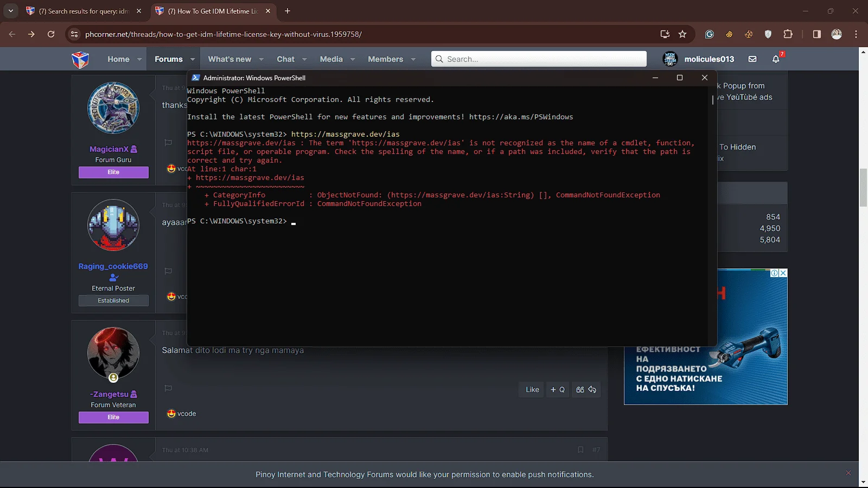Viewport: 868px width, 488px height.
Task: Expand the Home dropdown arrow
Action: click(139, 59)
